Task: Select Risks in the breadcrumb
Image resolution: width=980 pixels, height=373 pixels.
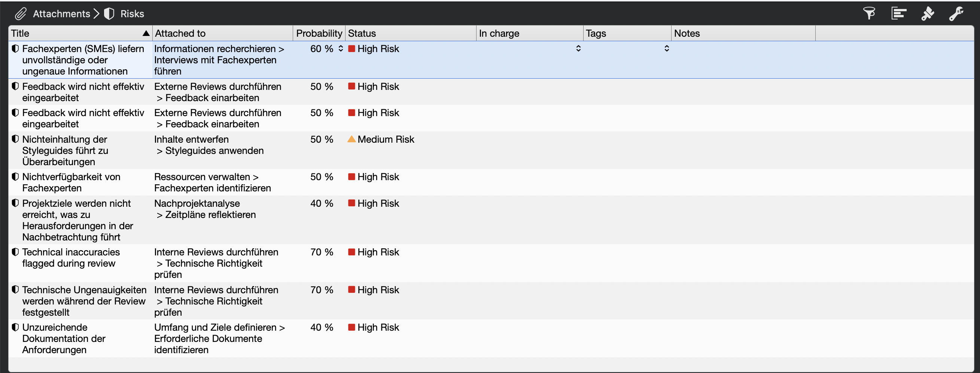Action: (x=132, y=14)
